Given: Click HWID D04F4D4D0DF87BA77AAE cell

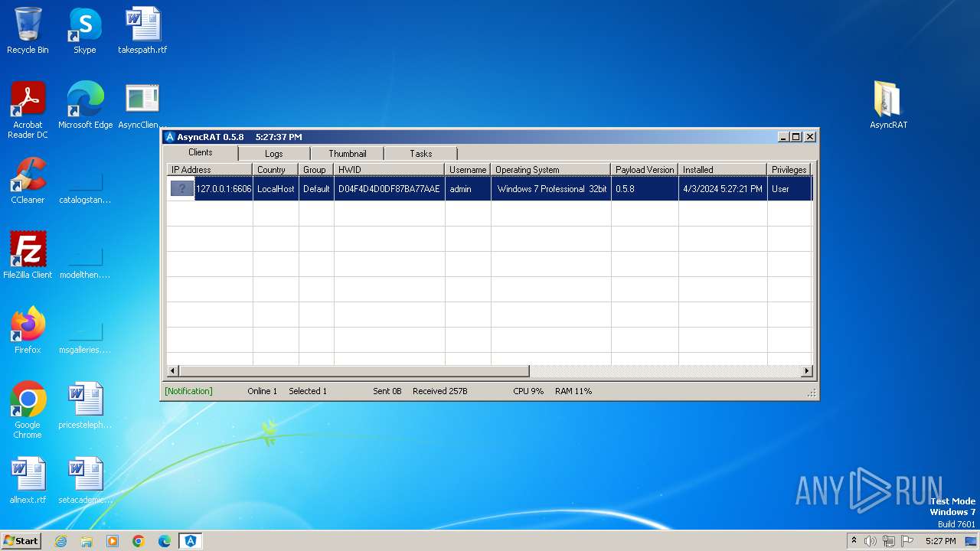Looking at the screenshot, I should pyautogui.click(x=390, y=188).
